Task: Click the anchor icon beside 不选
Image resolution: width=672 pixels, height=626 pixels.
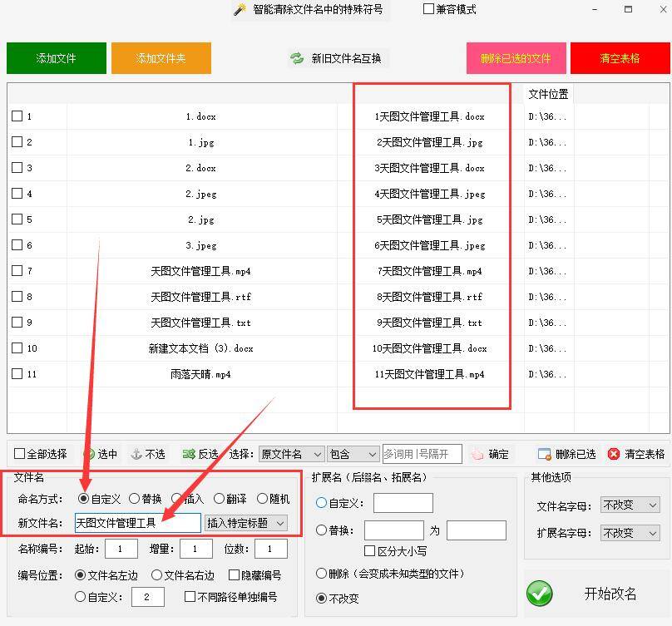Action: [x=136, y=454]
